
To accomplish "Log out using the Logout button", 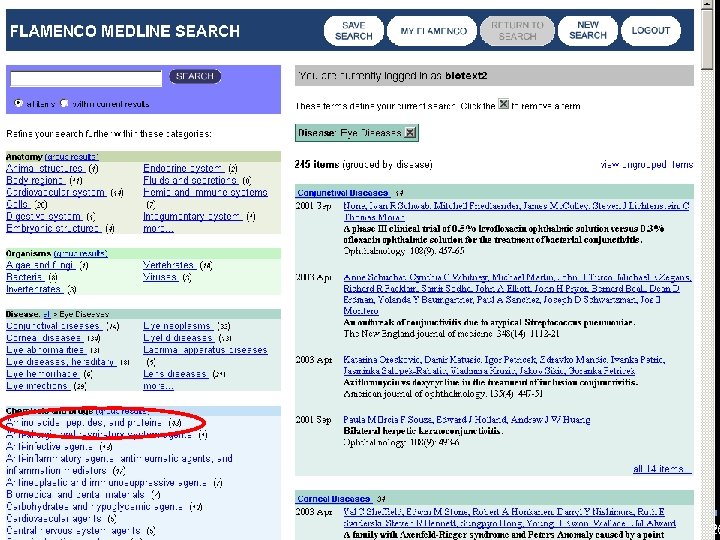I will [x=651, y=31].
